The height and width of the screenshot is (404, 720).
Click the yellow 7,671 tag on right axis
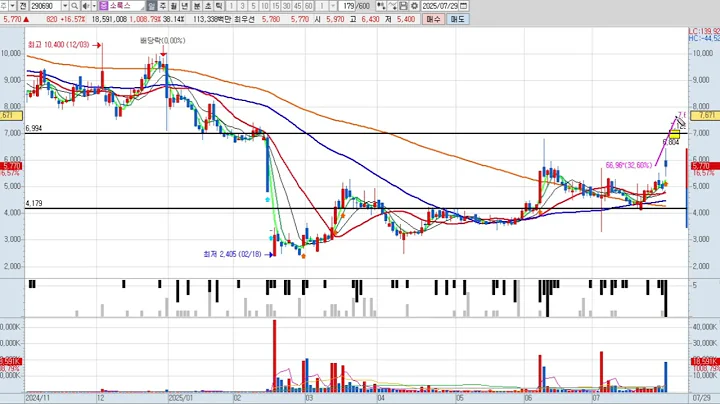click(705, 116)
